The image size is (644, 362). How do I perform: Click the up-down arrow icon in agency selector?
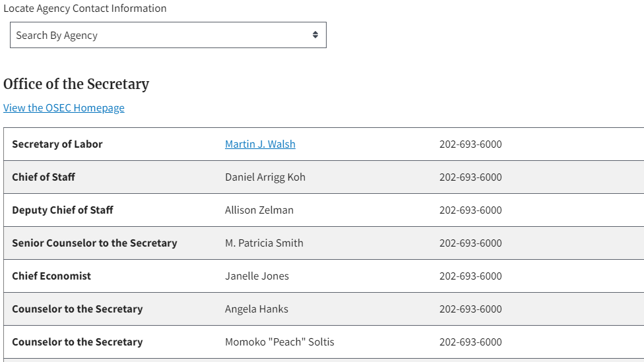point(315,35)
